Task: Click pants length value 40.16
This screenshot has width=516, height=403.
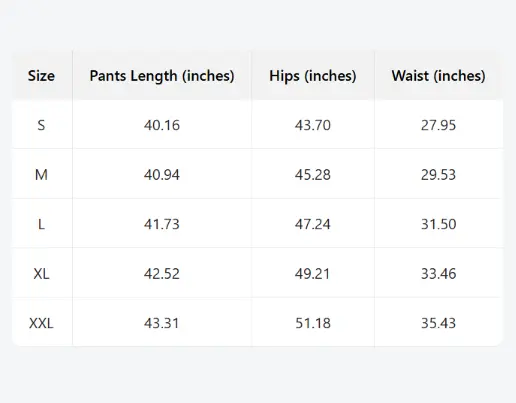Action: tap(162, 125)
